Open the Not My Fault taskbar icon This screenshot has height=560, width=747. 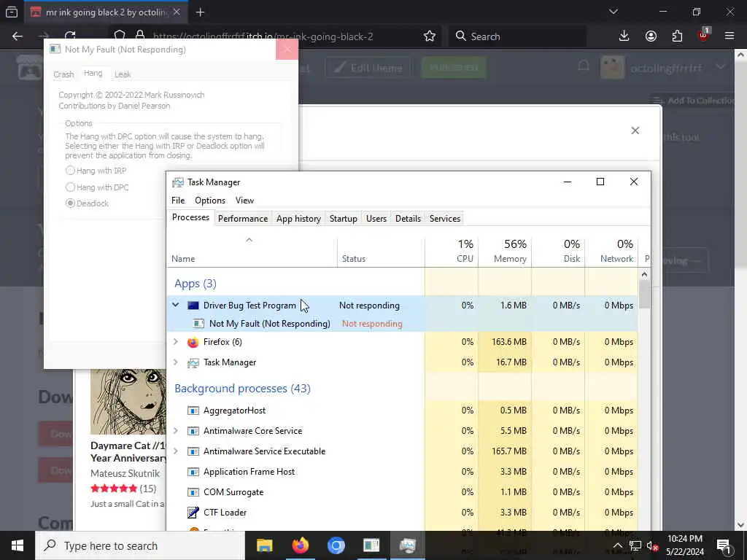tap(371, 545)
